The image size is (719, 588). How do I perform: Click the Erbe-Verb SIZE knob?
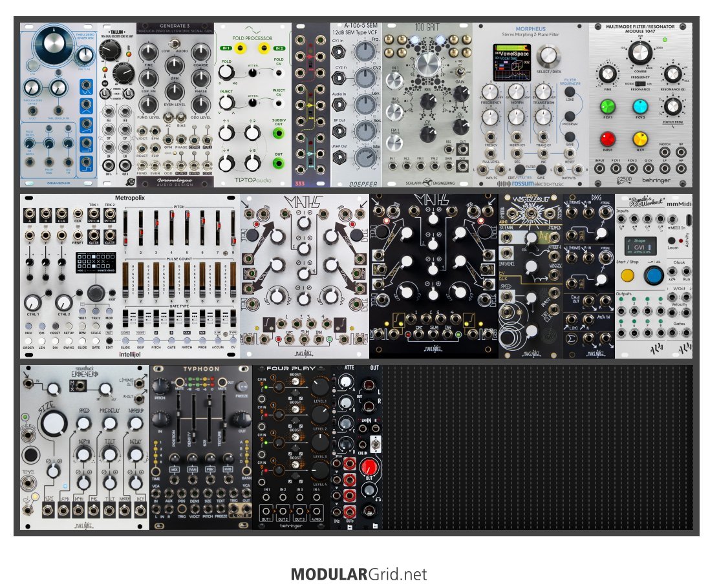tap(54, 423)
